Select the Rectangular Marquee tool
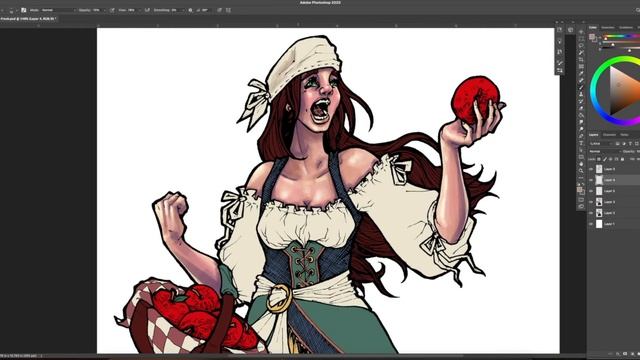This screenshot has height=360, width=640. coord(581,38)
